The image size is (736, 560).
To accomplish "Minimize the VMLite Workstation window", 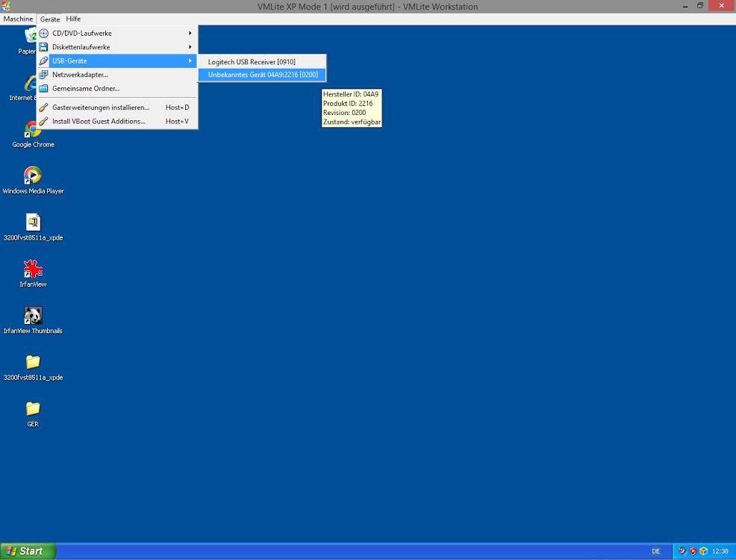I will tap(686, 6).
